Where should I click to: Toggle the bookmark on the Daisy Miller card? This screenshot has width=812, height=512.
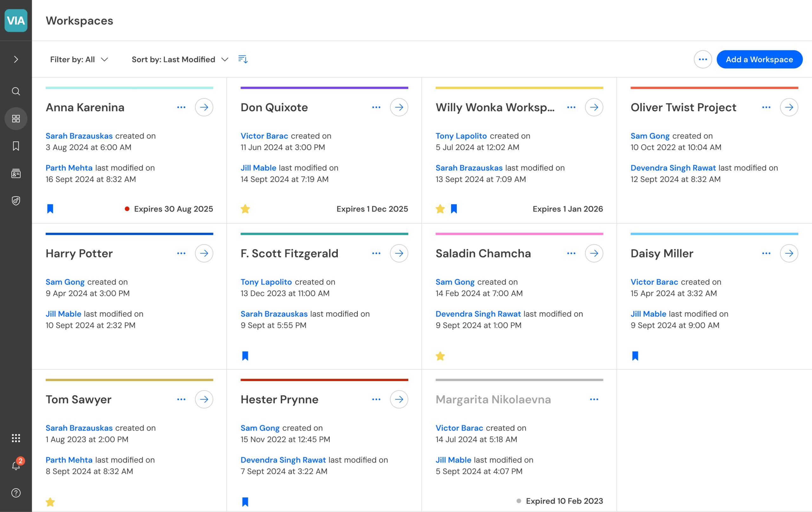pos(635,356)
